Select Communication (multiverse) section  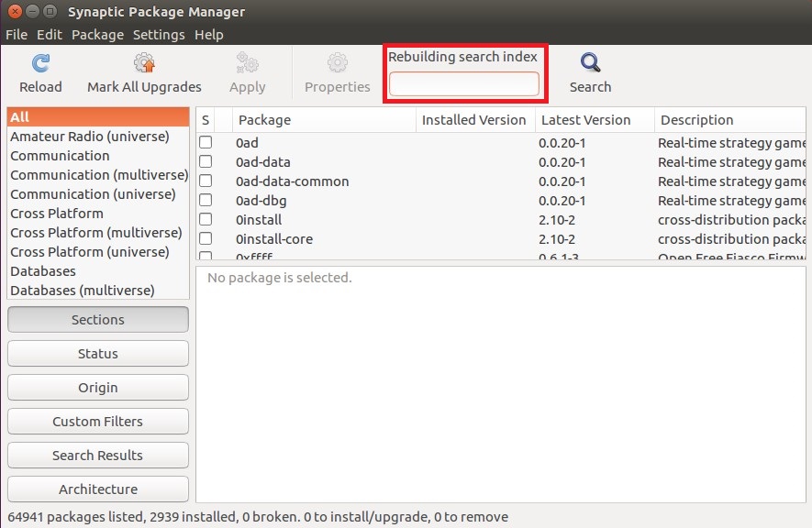coord(98,175)
